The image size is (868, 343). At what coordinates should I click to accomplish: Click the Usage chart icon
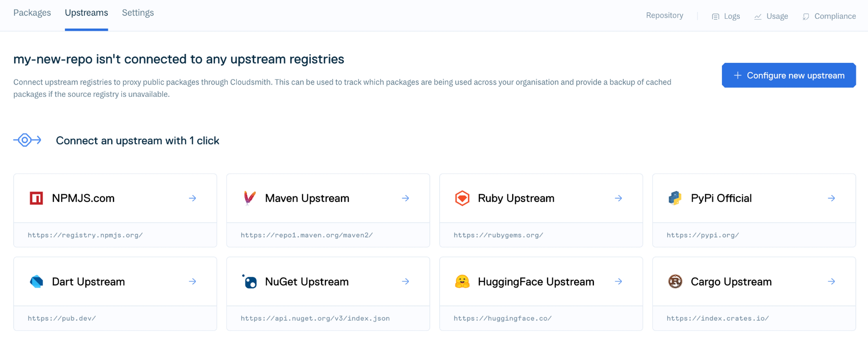point(758,16)
